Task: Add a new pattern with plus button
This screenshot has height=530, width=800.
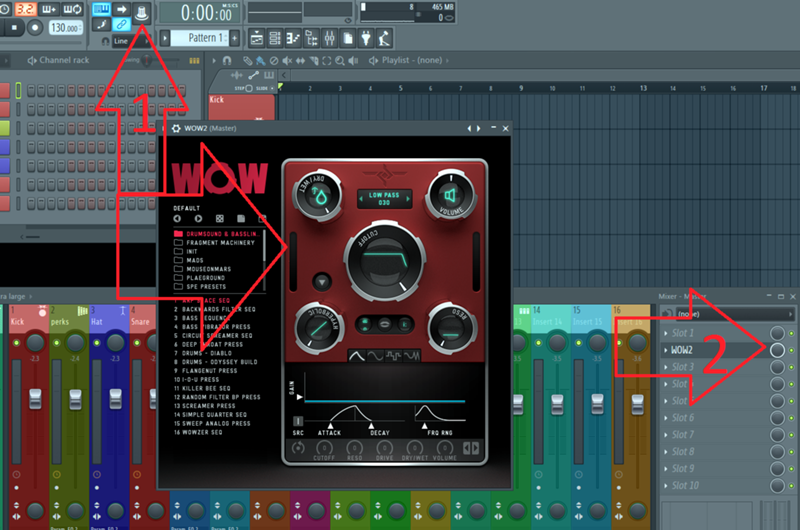Action: [x=235, y=38]
